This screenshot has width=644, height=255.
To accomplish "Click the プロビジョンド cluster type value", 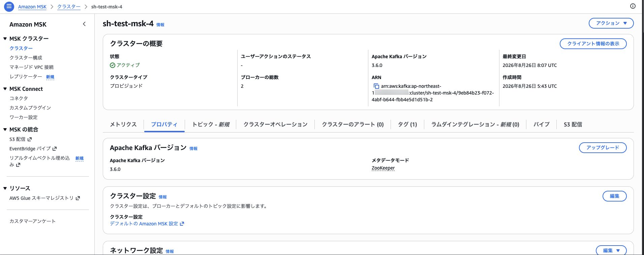I will click(126, 86).
